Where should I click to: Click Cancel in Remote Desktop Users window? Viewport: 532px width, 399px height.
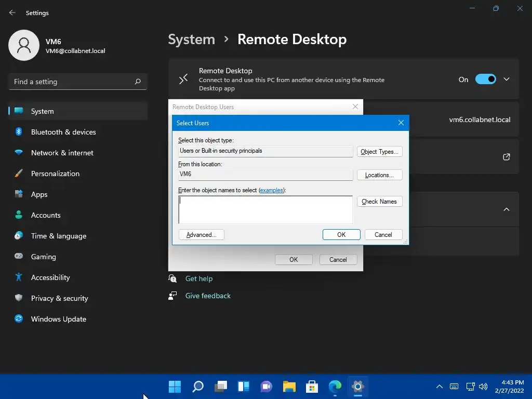[x=338, y=260]
